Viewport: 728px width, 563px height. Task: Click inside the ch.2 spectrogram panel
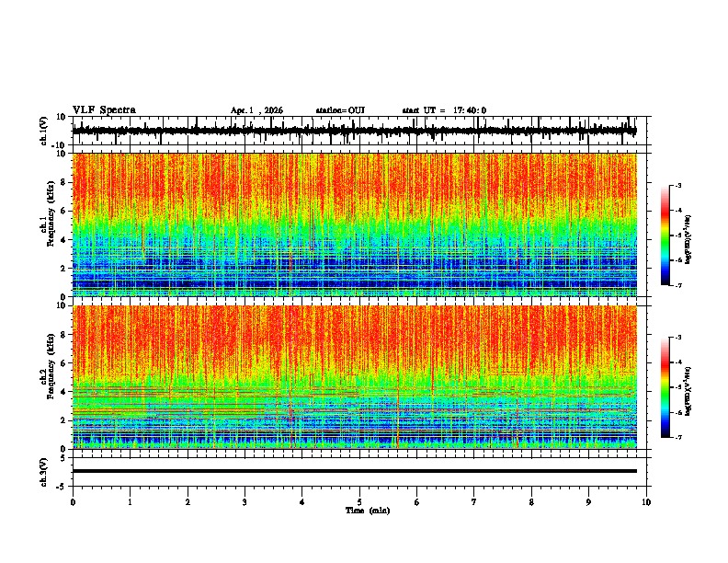pos(355,377)
